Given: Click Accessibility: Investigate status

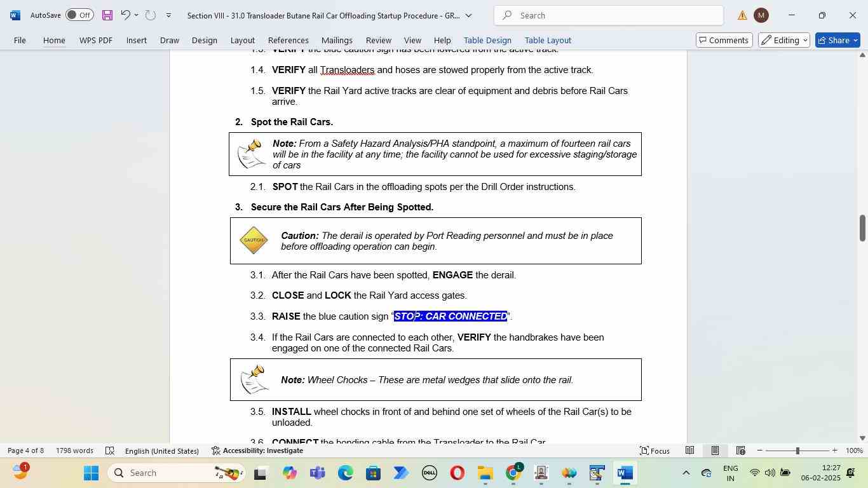Looking at the screenshot, I should pos(257,451).
